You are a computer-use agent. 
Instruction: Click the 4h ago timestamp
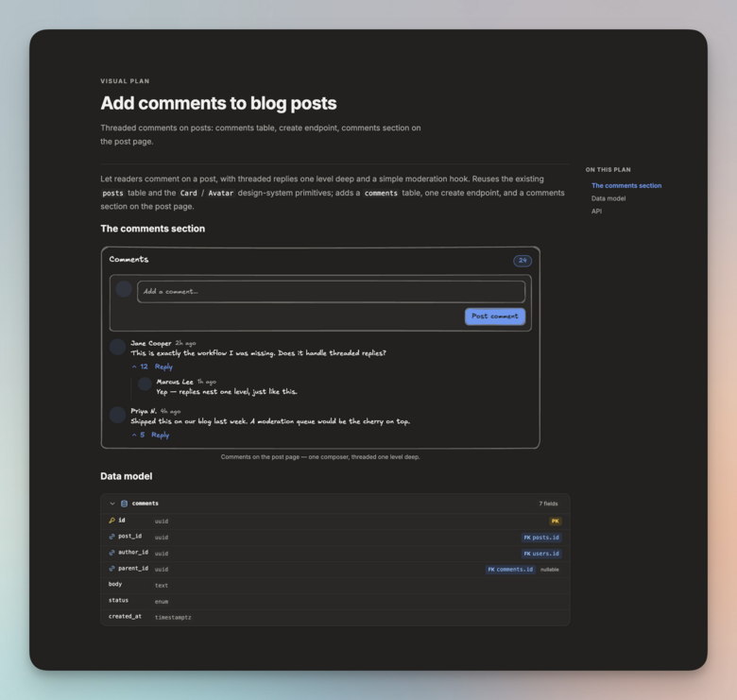(171, 412)
